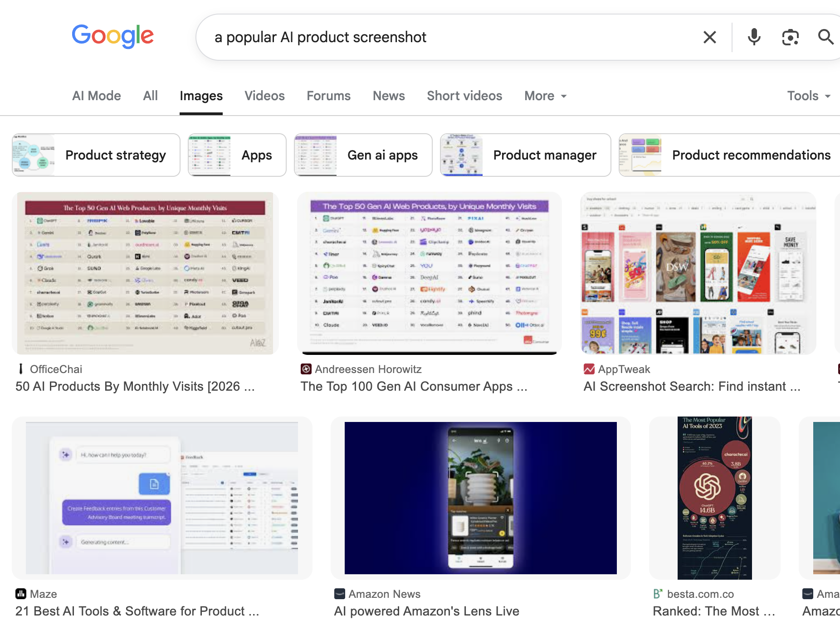Open the Forums tab
This screenshot has height=630, width=840.
coord(329,96)
